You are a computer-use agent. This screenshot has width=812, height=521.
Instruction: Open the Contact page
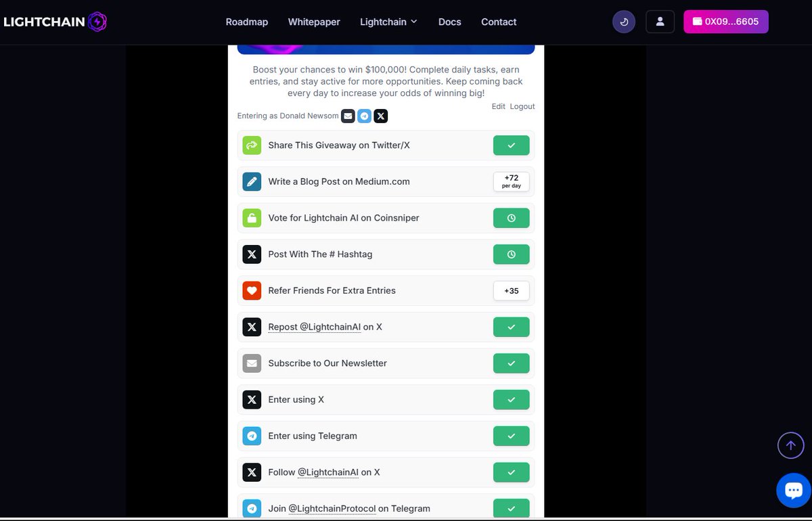(x=499, y=22)
